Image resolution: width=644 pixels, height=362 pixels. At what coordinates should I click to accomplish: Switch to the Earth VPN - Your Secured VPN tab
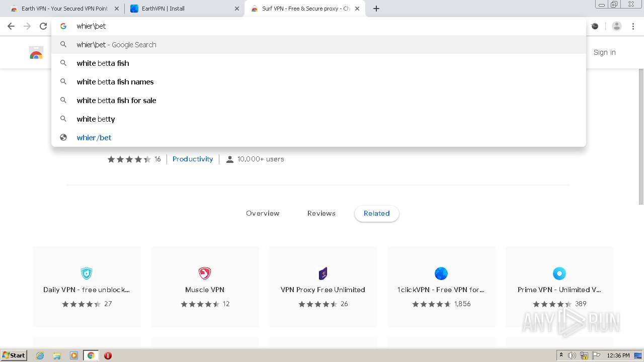tap(64, 9)
